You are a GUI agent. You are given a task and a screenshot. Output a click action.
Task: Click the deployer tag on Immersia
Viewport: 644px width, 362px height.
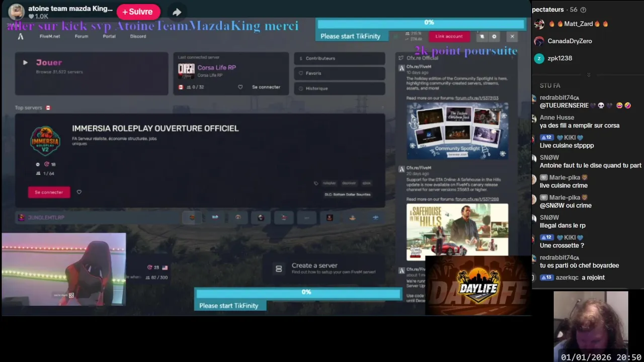tap(349, 184)
